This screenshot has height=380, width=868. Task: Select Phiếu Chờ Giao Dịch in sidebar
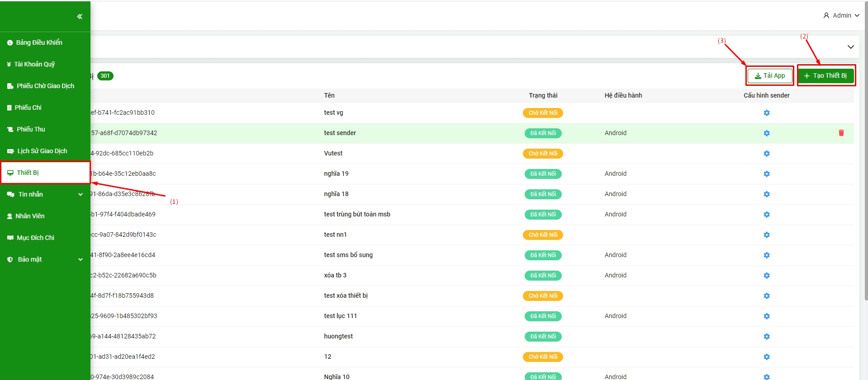[45, 86]
